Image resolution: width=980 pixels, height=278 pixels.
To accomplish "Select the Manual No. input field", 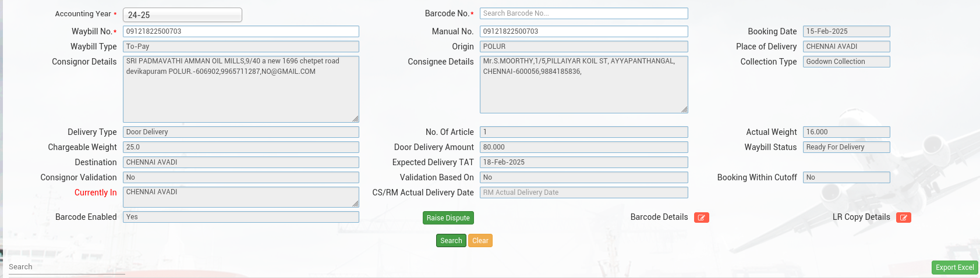I will point(583,31).
